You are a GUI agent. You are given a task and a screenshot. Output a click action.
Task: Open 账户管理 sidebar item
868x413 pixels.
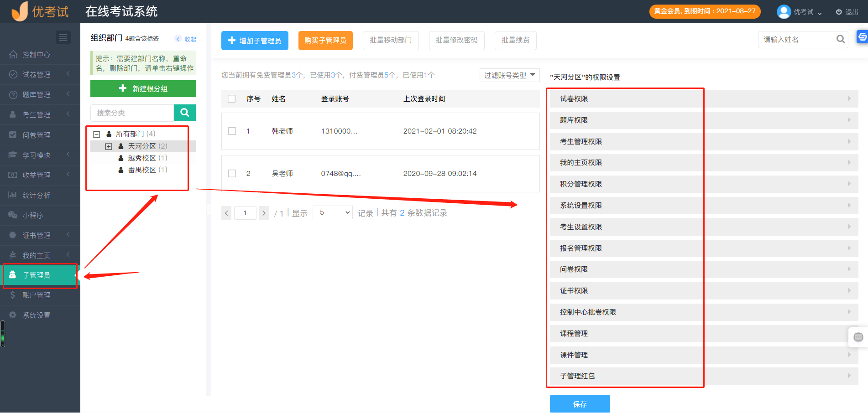coord(40,295)
